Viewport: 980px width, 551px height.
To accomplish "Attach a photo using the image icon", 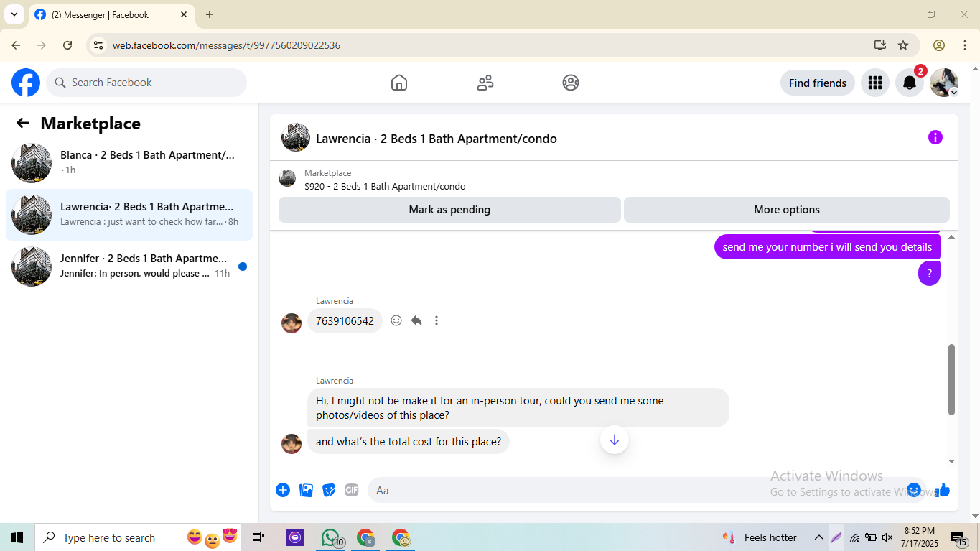I will coord(306,490).
